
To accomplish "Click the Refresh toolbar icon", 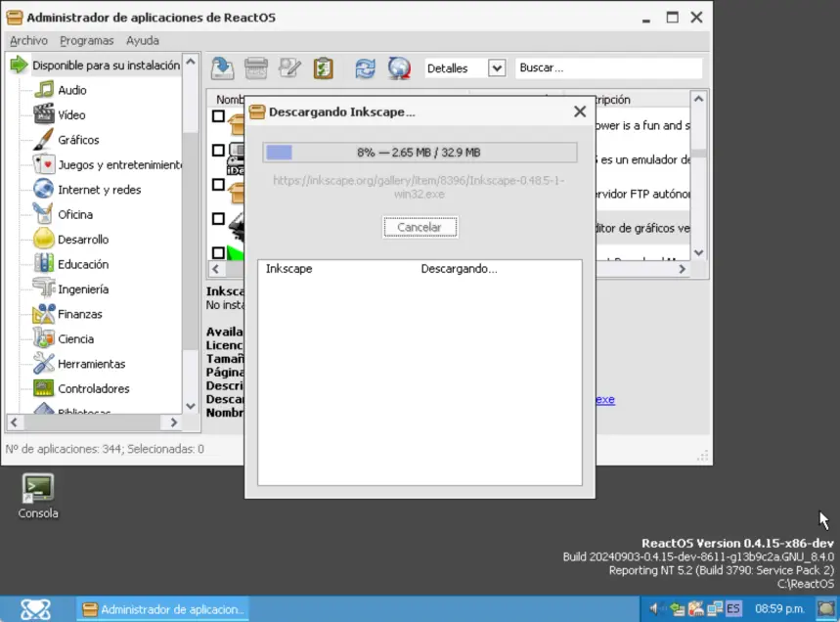I will point(366,68).
